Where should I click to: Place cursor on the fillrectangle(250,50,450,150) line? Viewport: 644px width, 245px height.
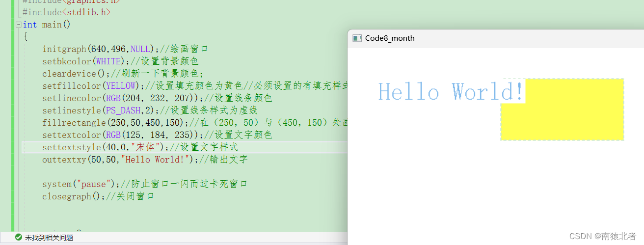coord(195,123)
